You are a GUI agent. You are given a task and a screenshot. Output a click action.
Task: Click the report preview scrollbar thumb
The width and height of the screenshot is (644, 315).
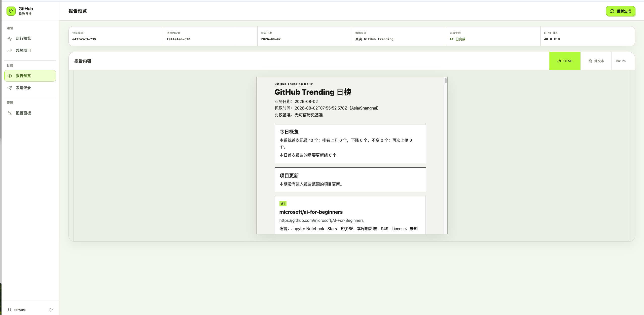point(445,81)
